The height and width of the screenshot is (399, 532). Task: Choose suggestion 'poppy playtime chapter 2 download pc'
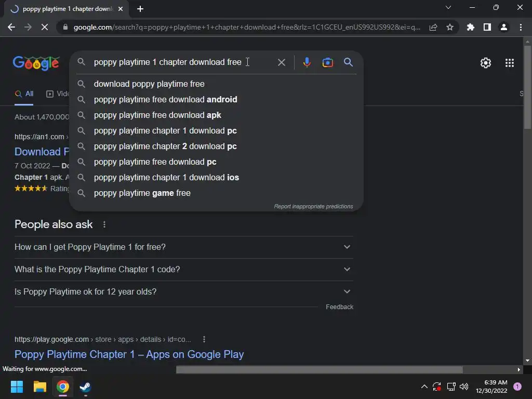pos(217,146)
